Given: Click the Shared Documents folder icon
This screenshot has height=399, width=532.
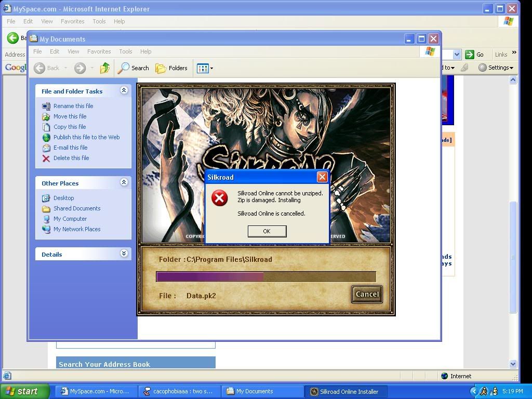Looking at the screenshot, I should point(46,209).
